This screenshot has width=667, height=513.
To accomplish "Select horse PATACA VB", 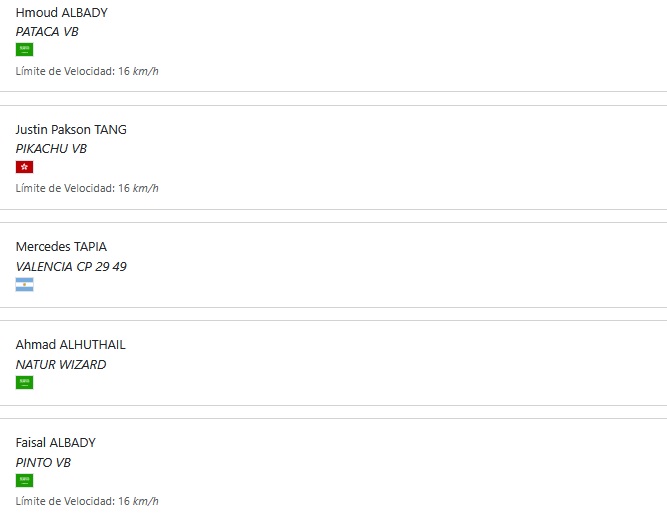I will 47,32.
